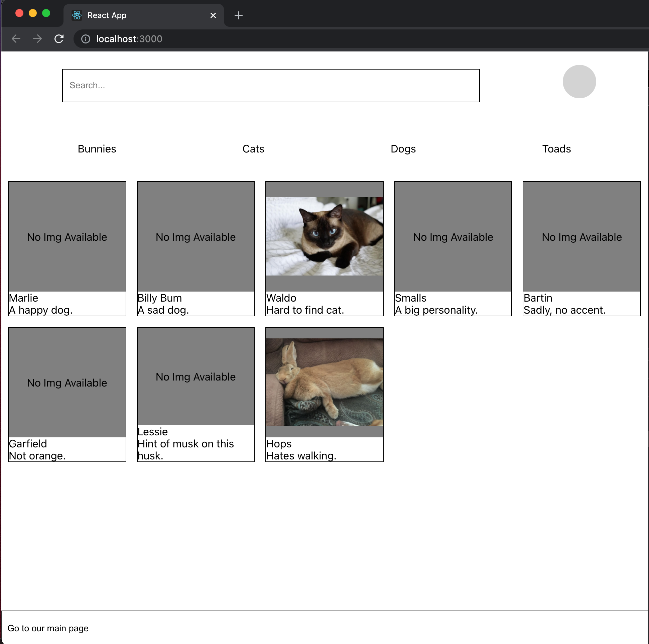The height and width of the screenshot is (644, 649).
Task: Click the browser back arrow
Action: tap(16, 39)
